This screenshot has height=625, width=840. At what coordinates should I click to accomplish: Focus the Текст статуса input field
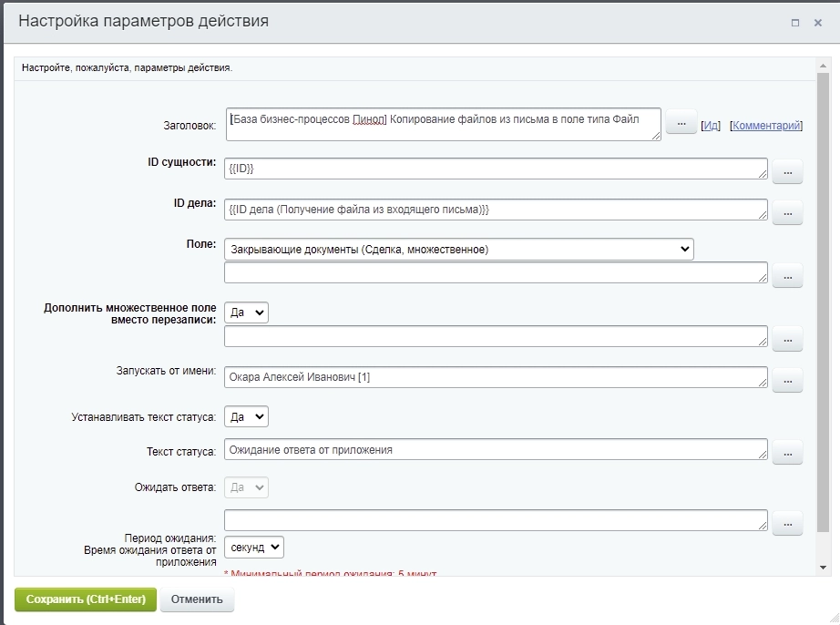tap(495, 450)
